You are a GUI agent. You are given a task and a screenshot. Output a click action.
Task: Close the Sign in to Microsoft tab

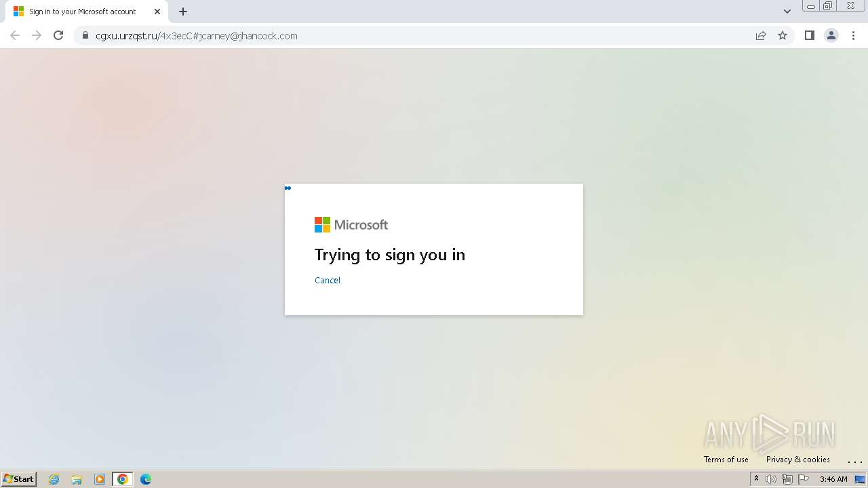[x=157, y=12]
